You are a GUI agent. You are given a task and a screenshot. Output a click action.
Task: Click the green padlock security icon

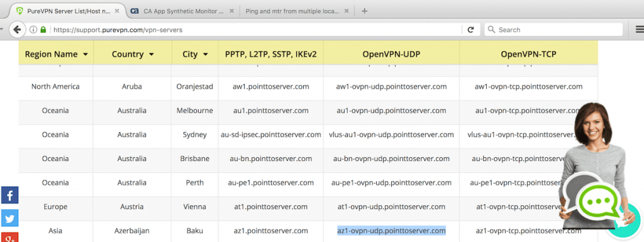click(x=43, y=30)
